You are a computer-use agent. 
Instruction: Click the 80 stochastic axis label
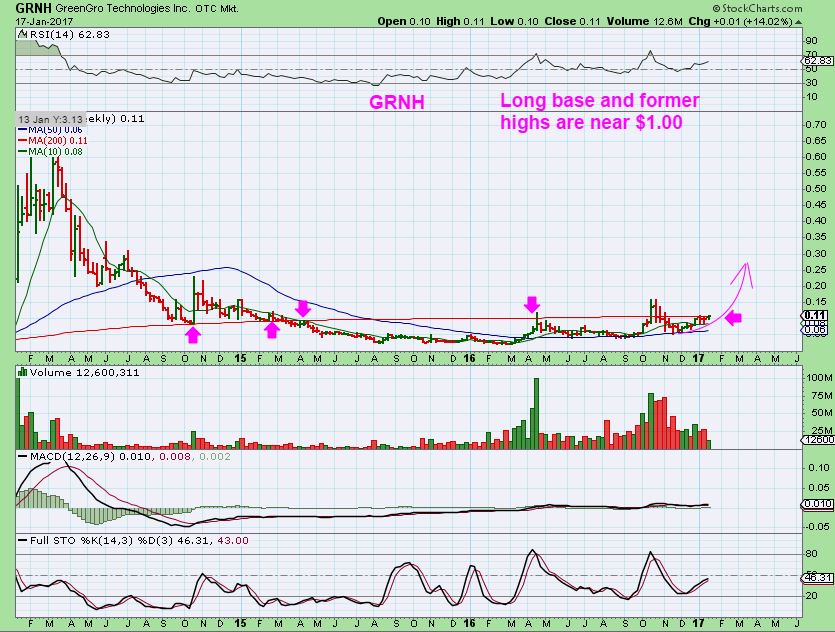click(812, 554)
